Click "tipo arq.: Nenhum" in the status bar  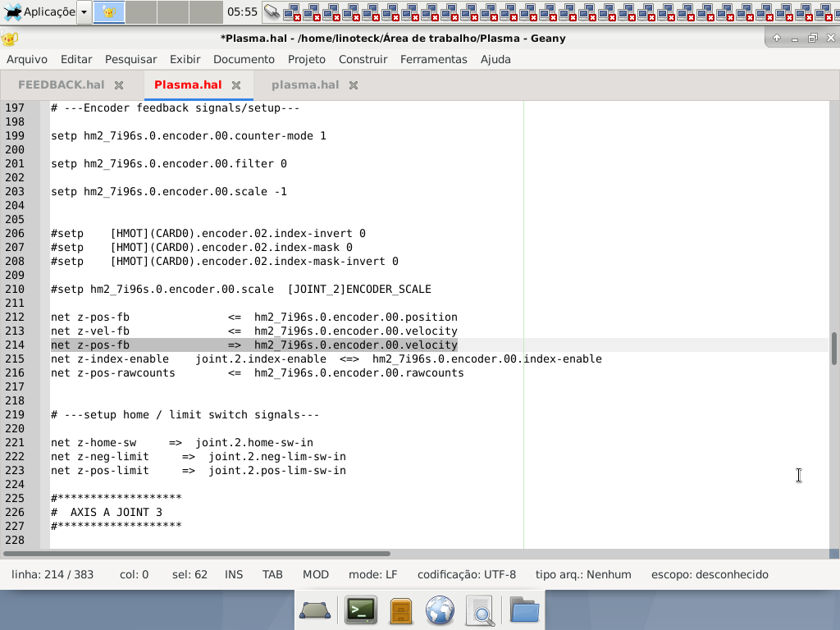click(x=583, y=575)
